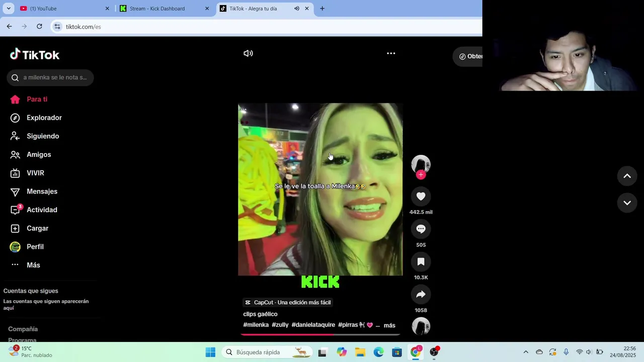Show hidden system tray icons
This screenshot has height=362, width=644.
tap(526, 352)
